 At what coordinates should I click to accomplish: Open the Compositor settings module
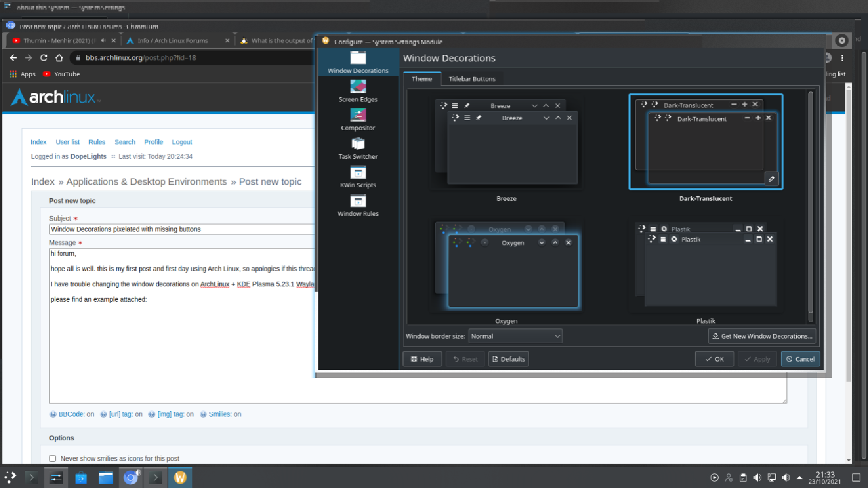pos(358,120)
